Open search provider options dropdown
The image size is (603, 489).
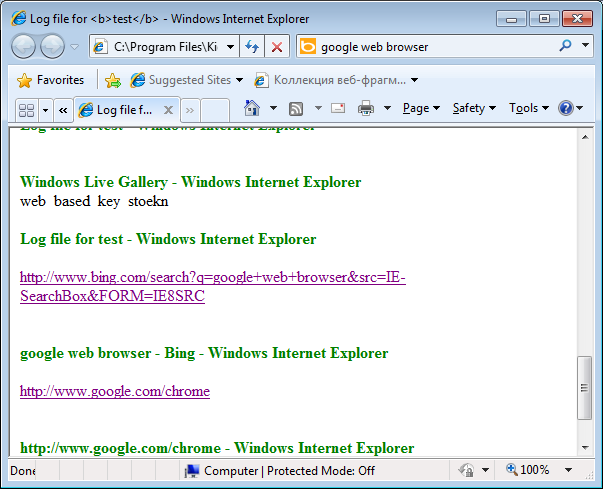(x=585, y=45)
